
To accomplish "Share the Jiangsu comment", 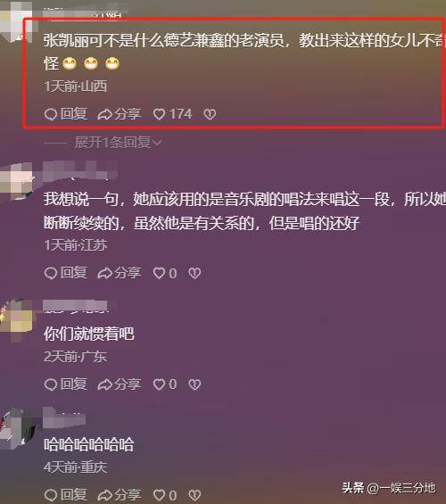I will tap(120, 273).
